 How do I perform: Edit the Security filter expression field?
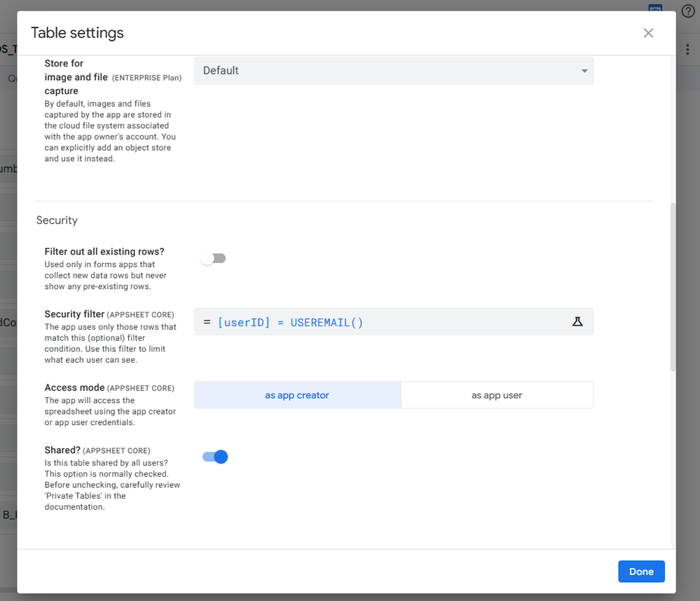393,322
